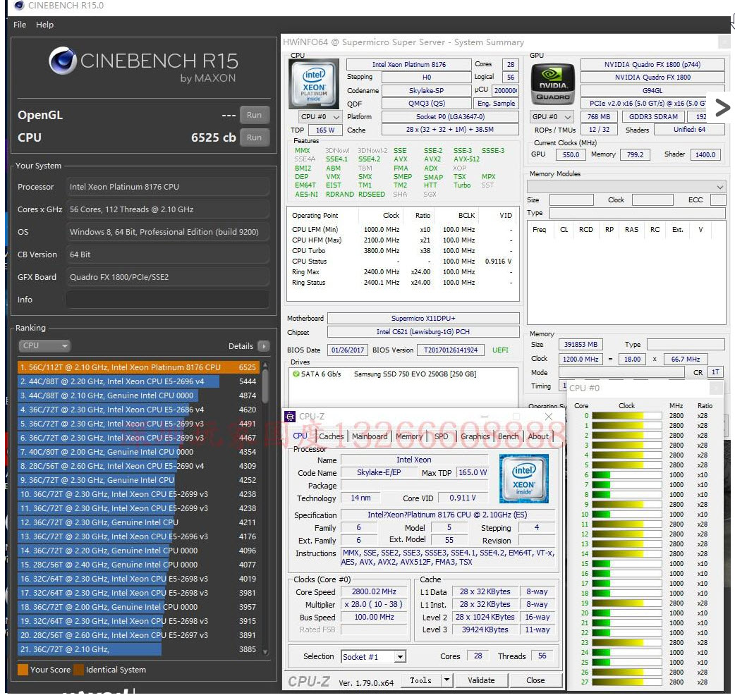735x700 pixels.
Task: Click the Intel Xeon Platinum badge in HWiNFO
Action: click(x=313, y=84)
